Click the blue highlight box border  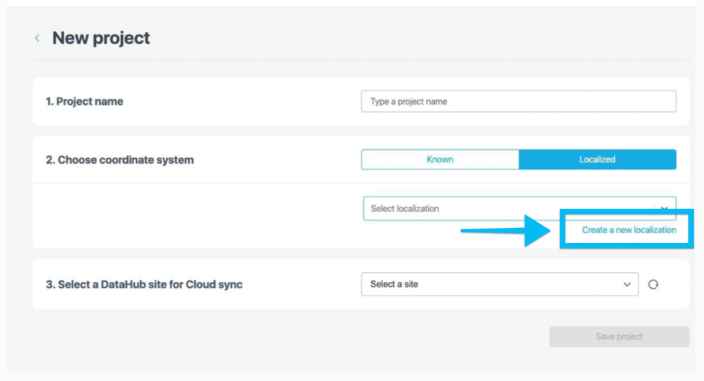(x=626, y=212)
